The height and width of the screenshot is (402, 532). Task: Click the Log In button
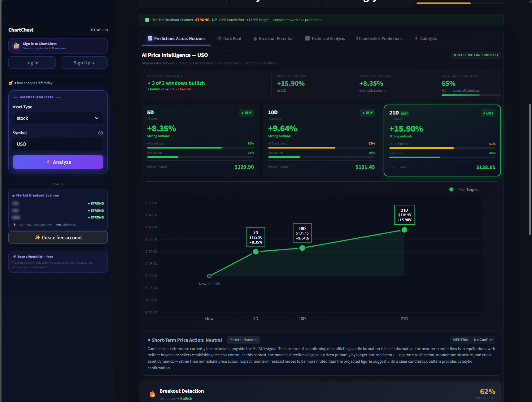tap(32, 62)
